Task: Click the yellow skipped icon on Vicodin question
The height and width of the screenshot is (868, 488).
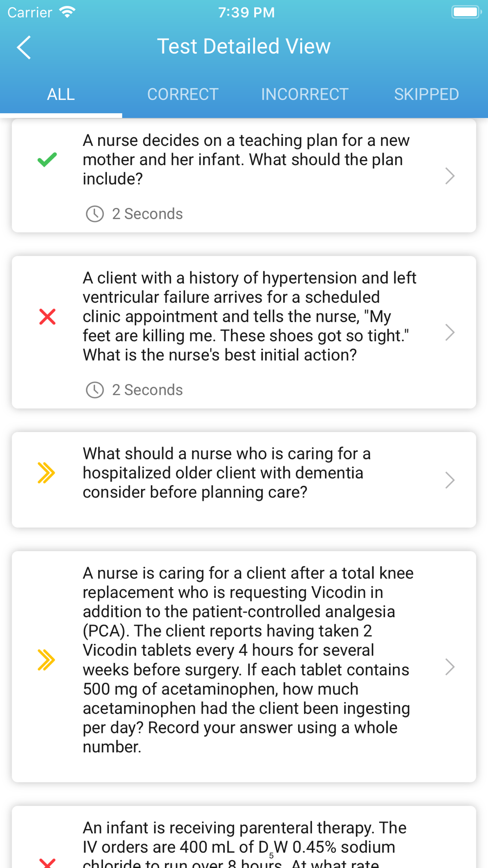Action: point(46,660)
